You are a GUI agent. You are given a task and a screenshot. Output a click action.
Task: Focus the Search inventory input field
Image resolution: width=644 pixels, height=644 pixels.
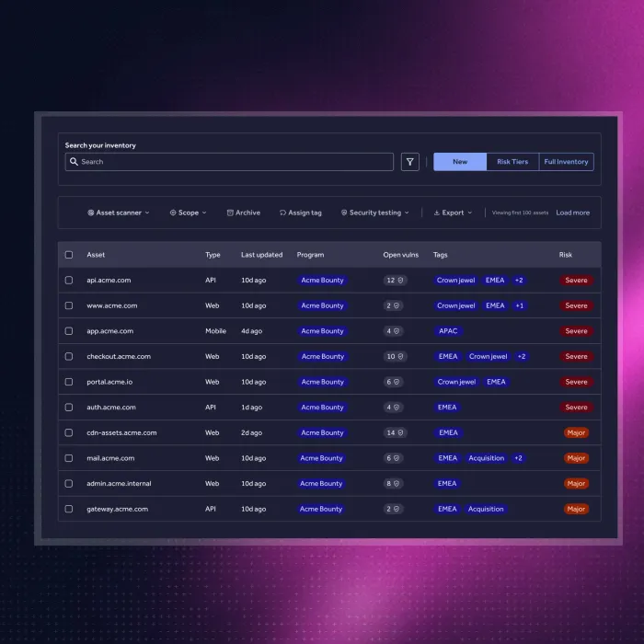229,162
